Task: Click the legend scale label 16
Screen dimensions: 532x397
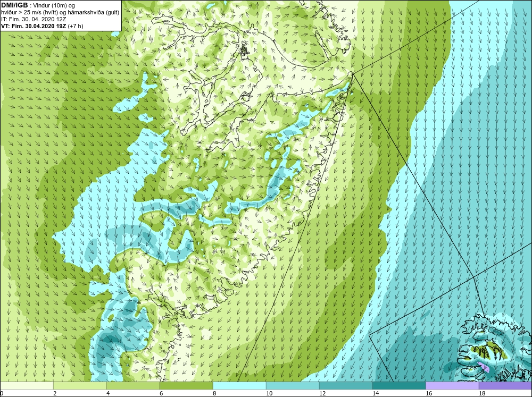Action: (429, 393)
